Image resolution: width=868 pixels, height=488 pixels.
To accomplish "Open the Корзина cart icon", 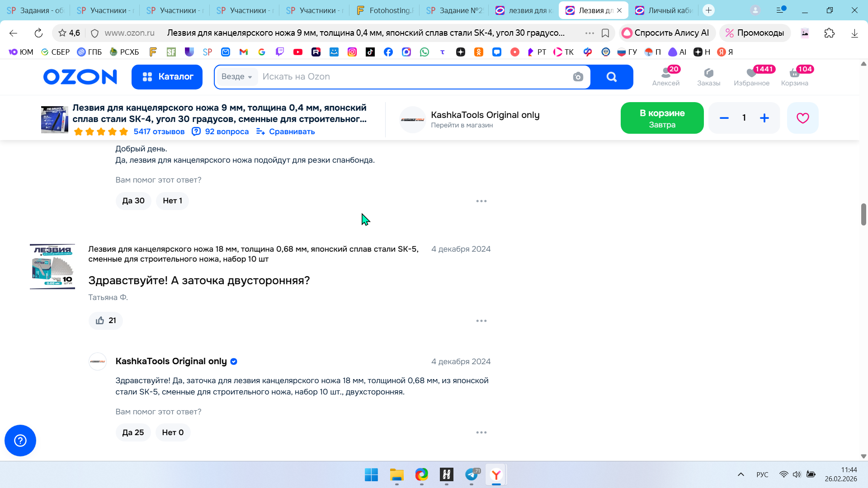I will click(794, 76).
